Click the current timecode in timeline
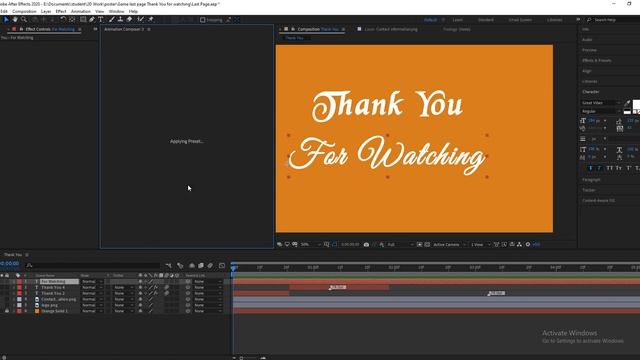 pos(10,264)
